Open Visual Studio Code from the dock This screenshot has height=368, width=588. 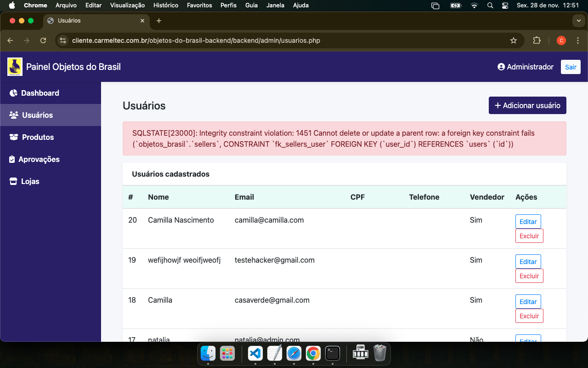(255, 353)
